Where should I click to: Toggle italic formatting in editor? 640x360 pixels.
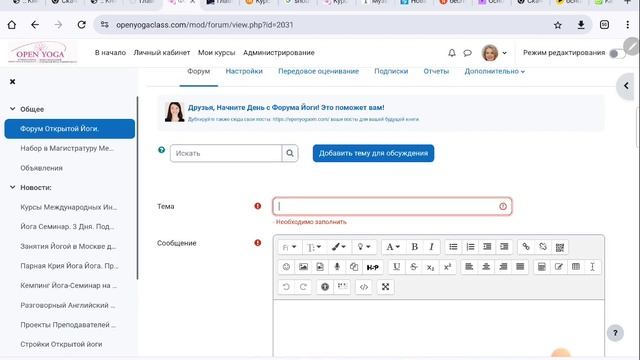tap(431, 247)
